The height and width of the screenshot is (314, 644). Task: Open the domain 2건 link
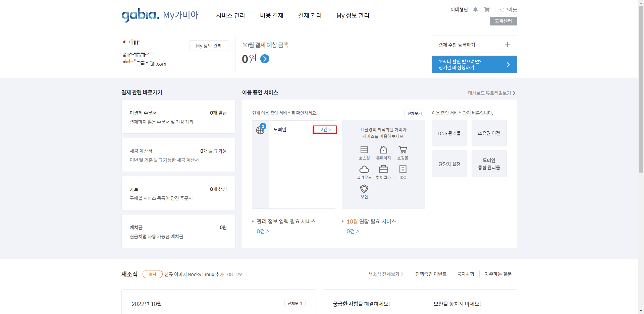click(x=325, y=130)
